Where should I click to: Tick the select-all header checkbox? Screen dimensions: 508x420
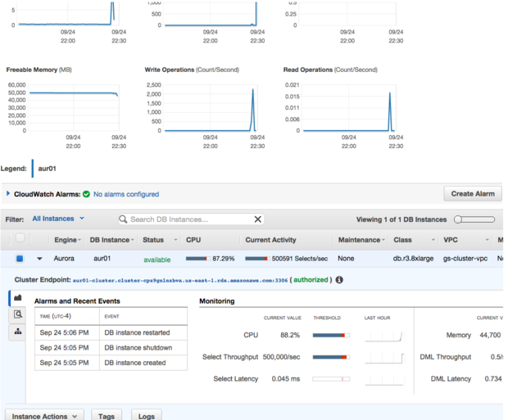pos(20,238)
